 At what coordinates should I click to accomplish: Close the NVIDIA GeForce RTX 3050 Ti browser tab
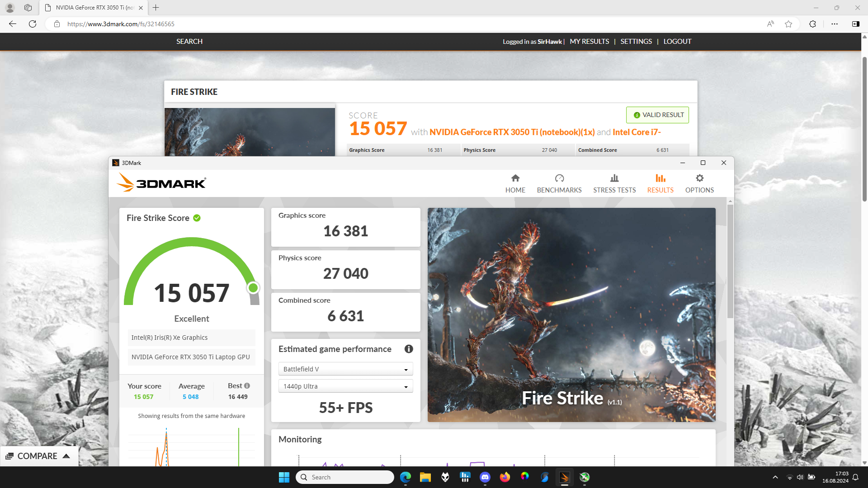(x=141, y=8)
